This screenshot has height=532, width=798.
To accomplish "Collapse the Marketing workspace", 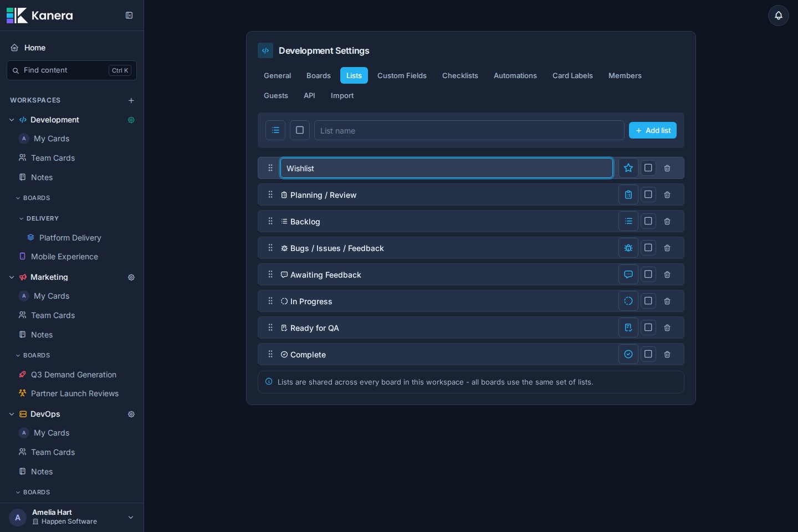I will [x=12, y=277].
